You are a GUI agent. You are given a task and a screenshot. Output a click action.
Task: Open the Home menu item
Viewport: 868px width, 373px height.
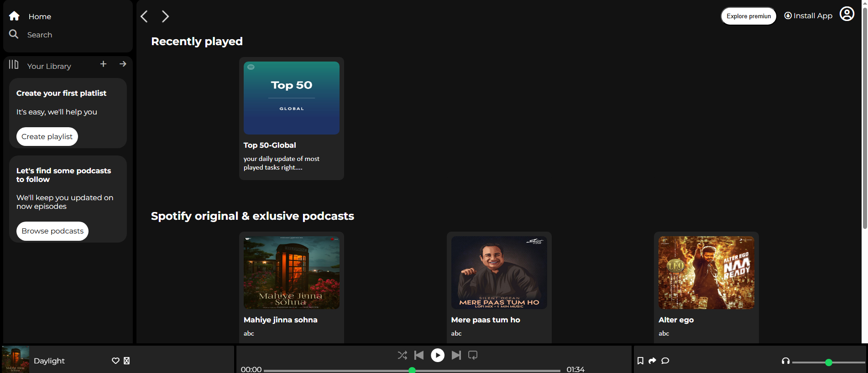coord(40,16)
